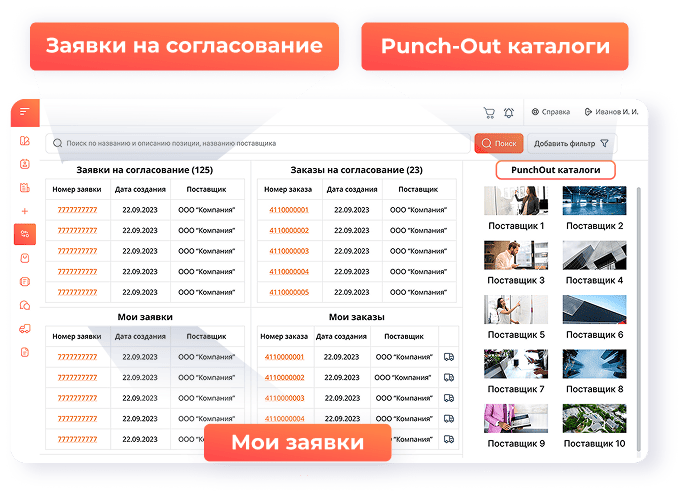The image size is (682, 494).
Task: Open Поставщик 4 catalog thumbnail
Action: [595, 255]
